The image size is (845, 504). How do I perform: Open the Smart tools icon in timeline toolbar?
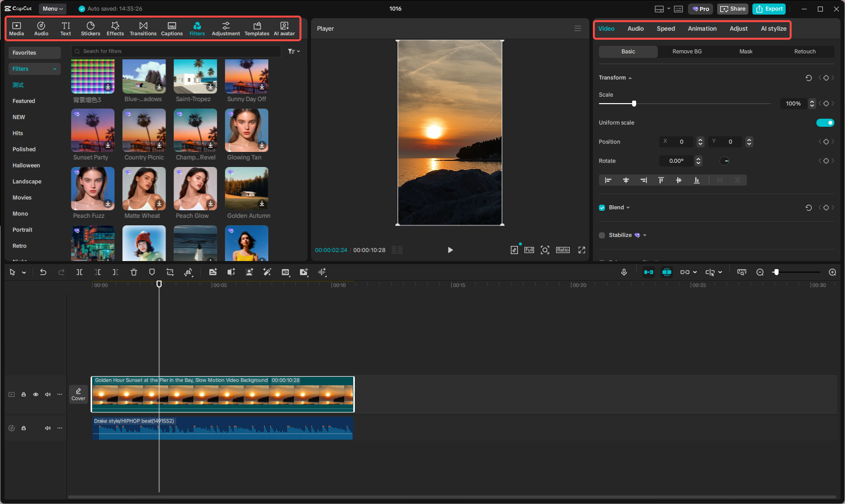point(267,272)
